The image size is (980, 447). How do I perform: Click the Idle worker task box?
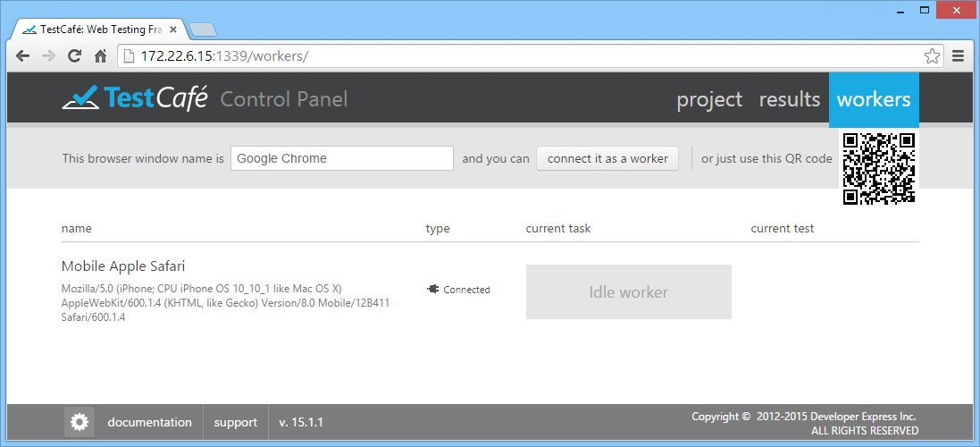(x=629, y=292)
